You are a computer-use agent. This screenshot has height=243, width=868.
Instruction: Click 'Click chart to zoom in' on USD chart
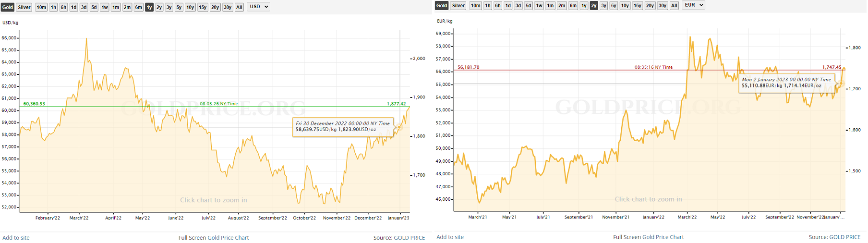click(x=214, y=200)
